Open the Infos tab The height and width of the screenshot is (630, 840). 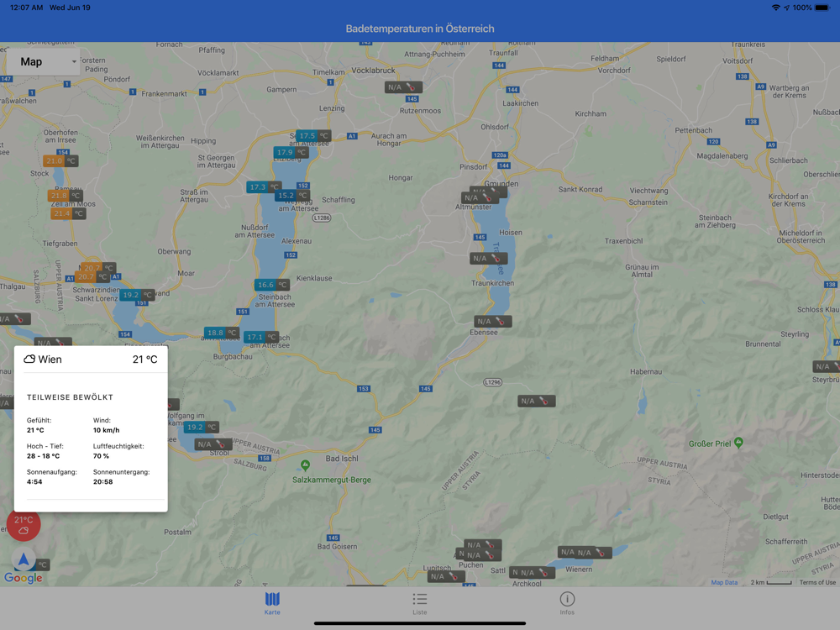pyautogui.click(x=567, y=603)
